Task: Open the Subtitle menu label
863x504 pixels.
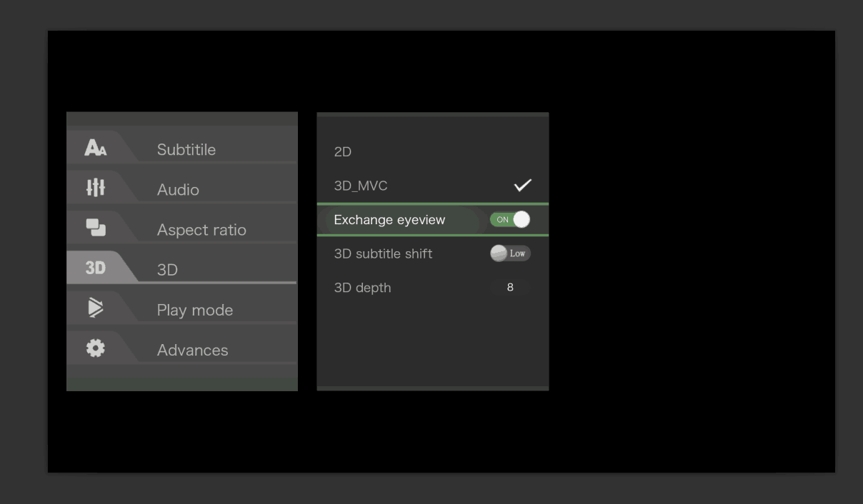Action: 186,149
